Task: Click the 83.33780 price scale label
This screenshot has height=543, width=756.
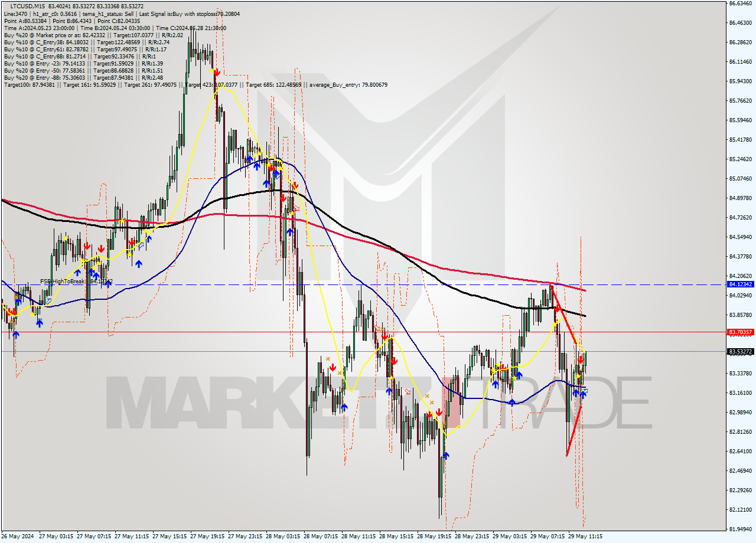Action: (x=741, y=374)
